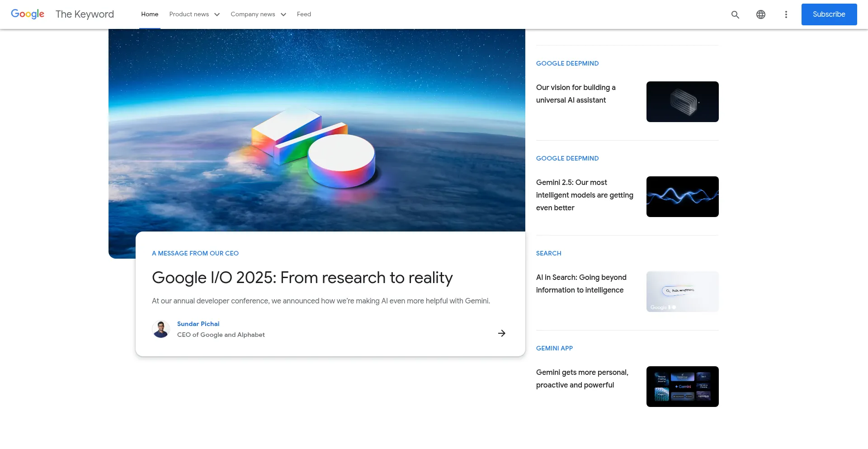Click the blue waveform Gemini 2.5 thumbnail

point(683,197)
